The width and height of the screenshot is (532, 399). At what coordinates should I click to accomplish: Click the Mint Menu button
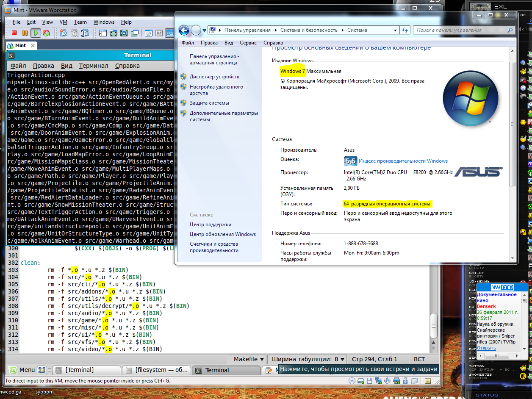22,370
